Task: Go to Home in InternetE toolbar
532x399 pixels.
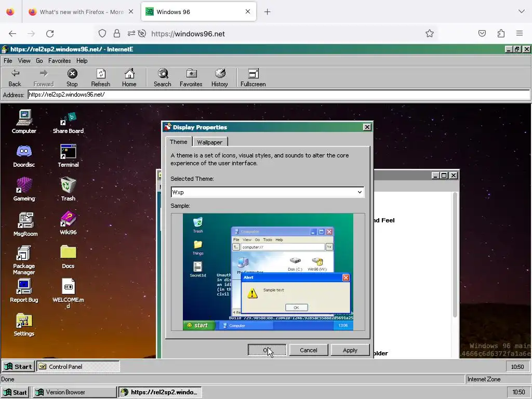Action: coord(129,78)
